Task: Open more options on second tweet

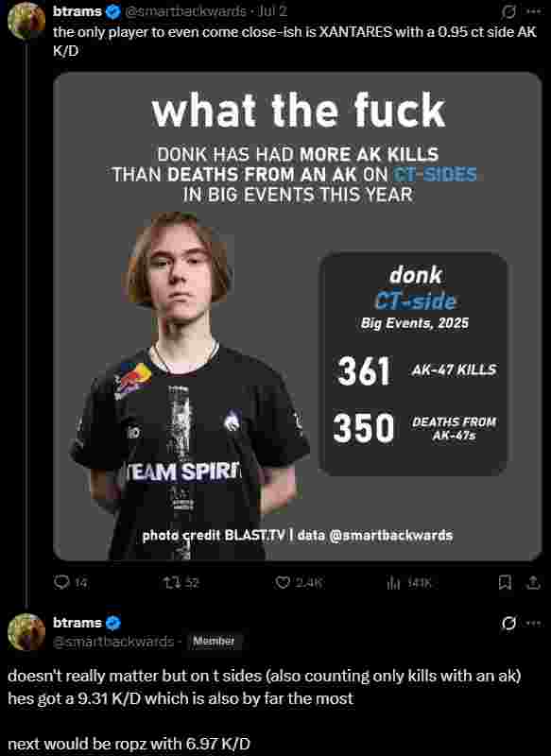Action: 533,623
